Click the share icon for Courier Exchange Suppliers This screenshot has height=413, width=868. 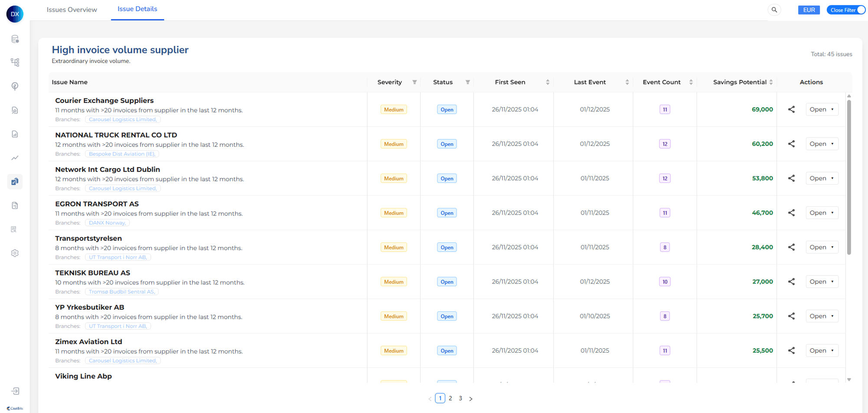[x=791, y=109]
